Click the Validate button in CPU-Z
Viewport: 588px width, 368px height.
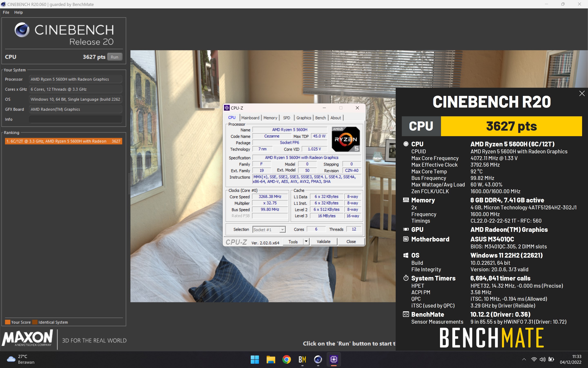[x=323, y=242]
